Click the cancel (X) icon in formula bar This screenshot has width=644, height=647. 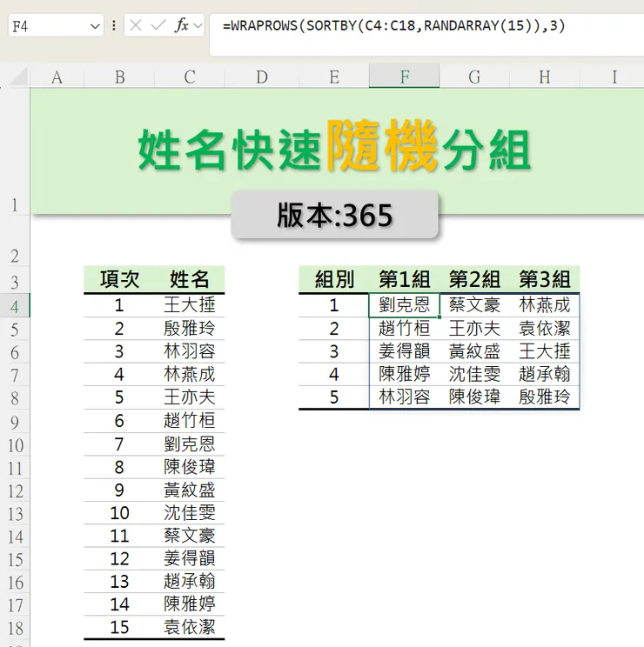(136, 25)
